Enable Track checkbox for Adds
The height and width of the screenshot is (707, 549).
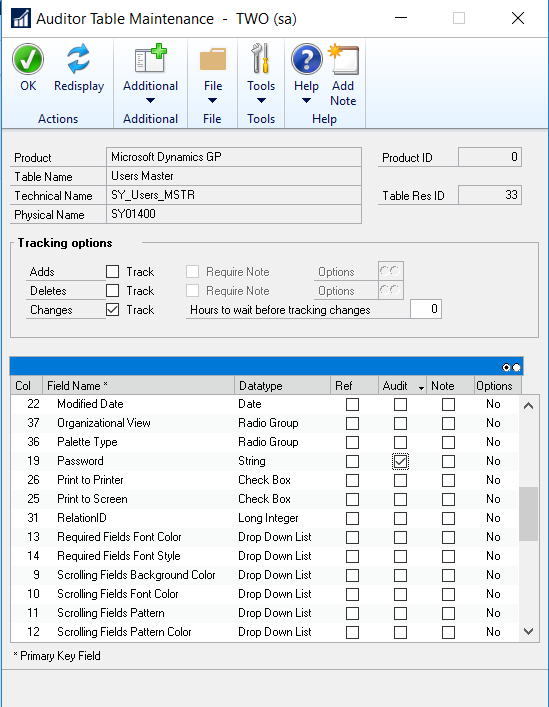(x=113, y=271)
